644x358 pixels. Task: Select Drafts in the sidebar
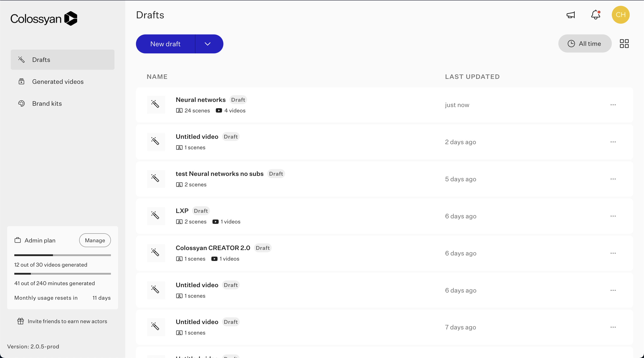[41, 60]
